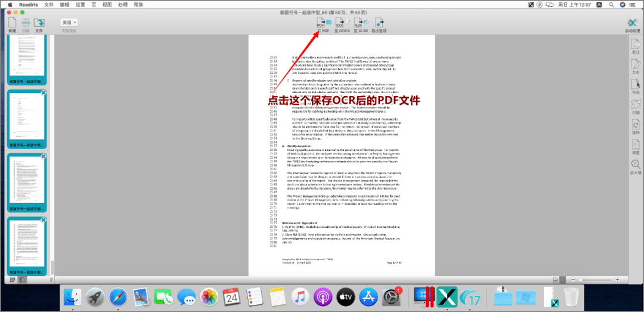Open the 帮助 menu
Image resolution: width=644 pixels, height=312 pixels.
pos(139,5)
